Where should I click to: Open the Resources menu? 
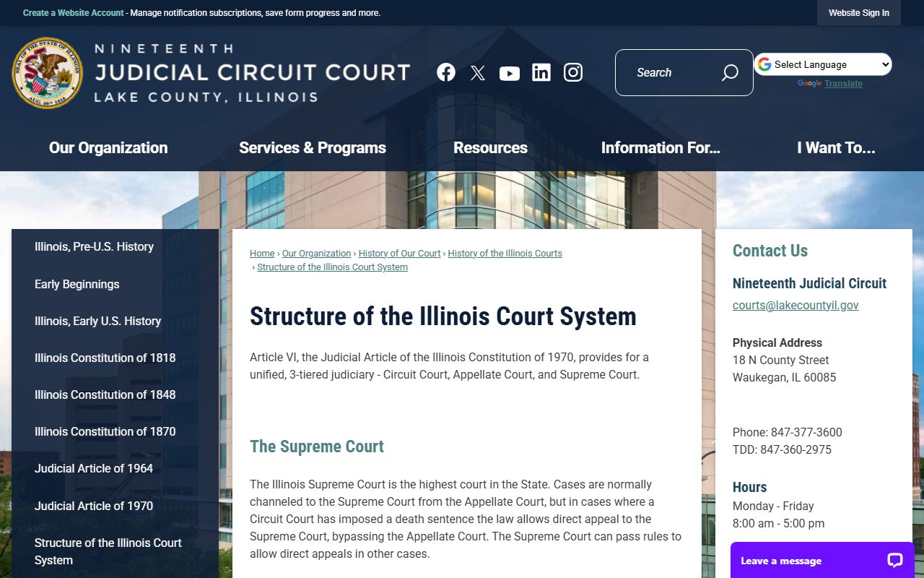coord(490,147)
